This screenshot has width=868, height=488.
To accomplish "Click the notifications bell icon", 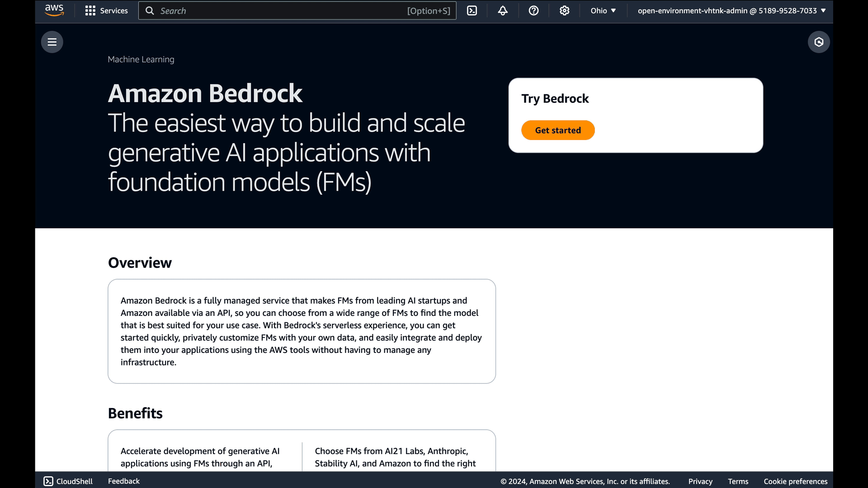I will [503, 11].
